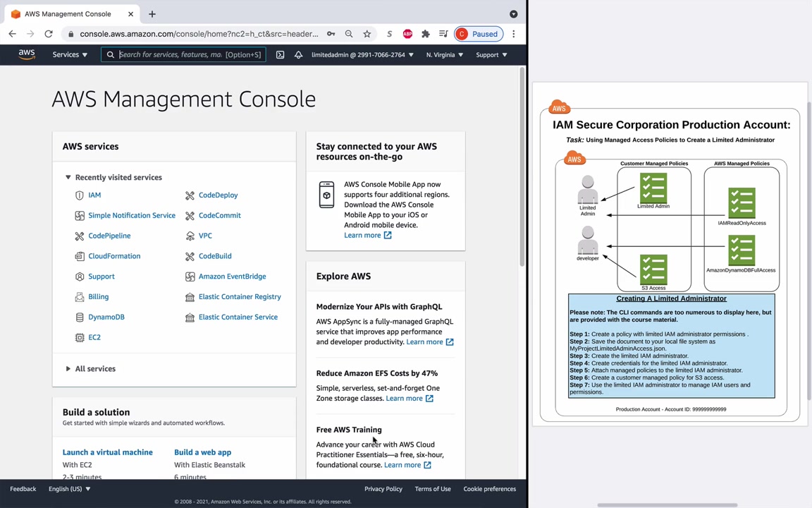Open the Privacy Policy link
Screen dimensions: 812x508
[x=383, y=489]
